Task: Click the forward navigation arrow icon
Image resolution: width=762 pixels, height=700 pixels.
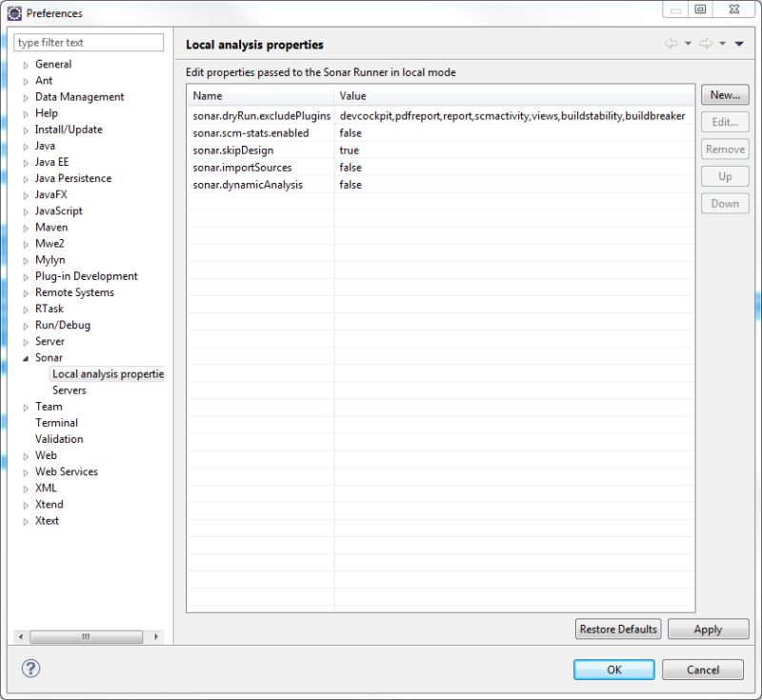Action: 705,44
